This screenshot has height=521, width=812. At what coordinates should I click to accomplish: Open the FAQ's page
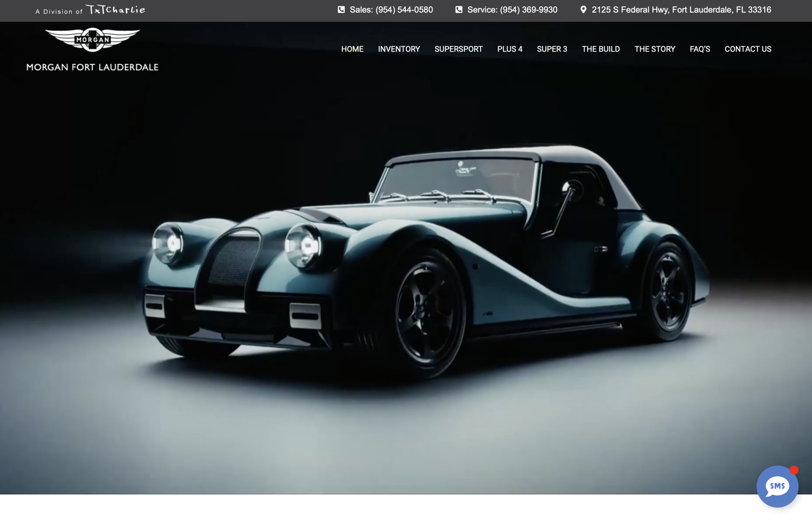click(700, 49)
